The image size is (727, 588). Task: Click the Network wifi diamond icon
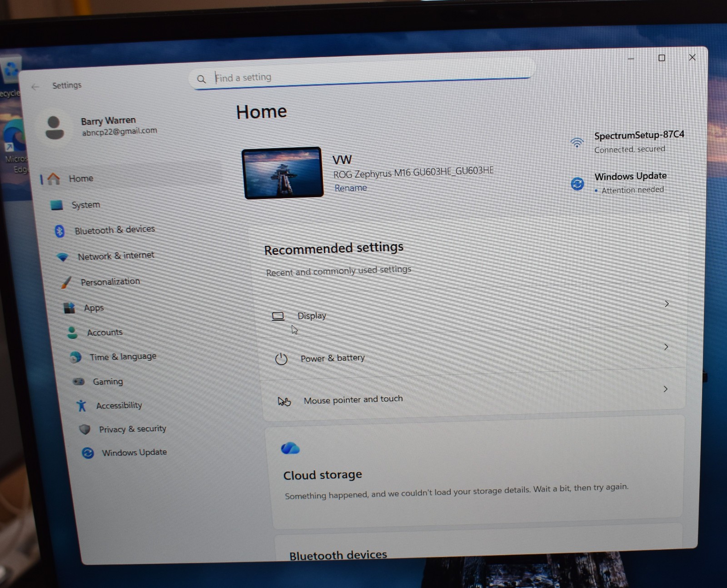tap(63, 257)
